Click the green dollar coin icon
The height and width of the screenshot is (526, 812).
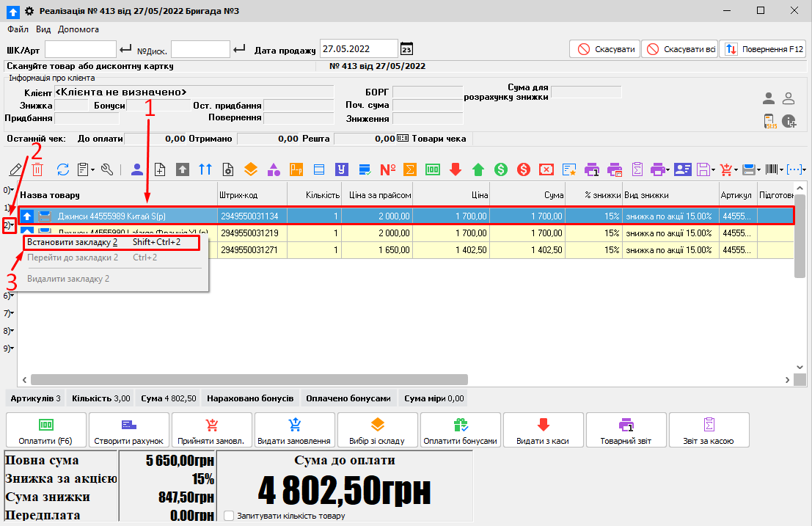501,169
